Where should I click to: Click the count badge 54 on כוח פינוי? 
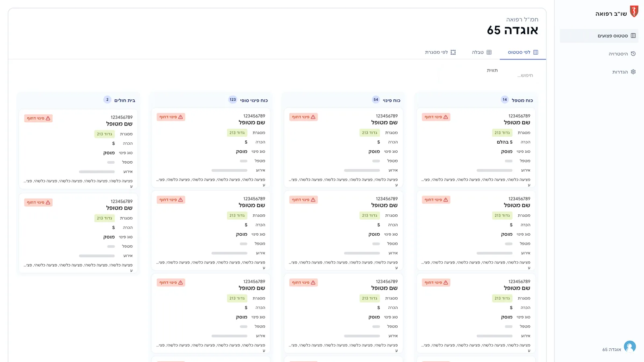pyautogui.click(x=376, y=100)
